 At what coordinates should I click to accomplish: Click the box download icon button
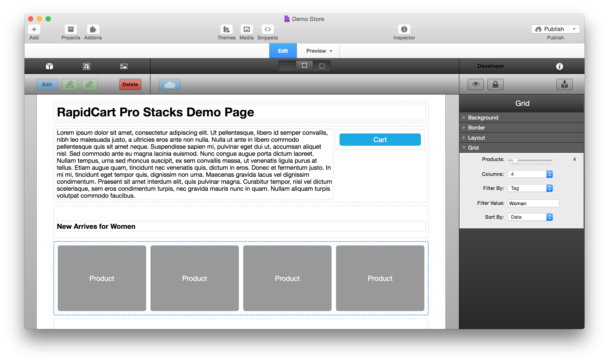click(564, 84)
